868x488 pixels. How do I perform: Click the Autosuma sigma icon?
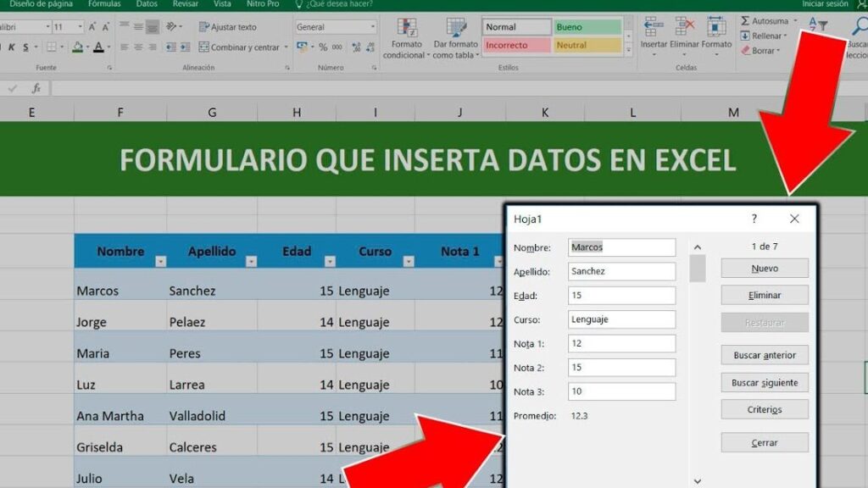(x=745, y=21)
